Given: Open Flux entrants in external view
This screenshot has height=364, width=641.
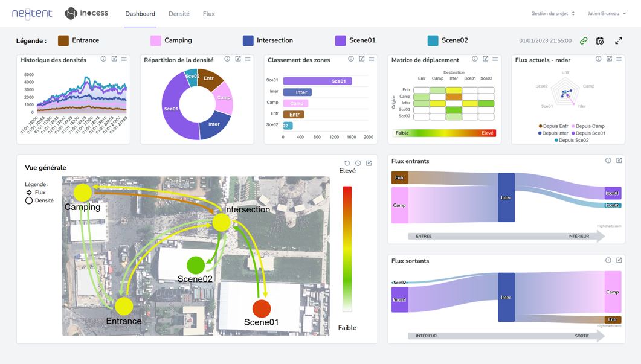Looking at the screenshot, I should point(619,161).
